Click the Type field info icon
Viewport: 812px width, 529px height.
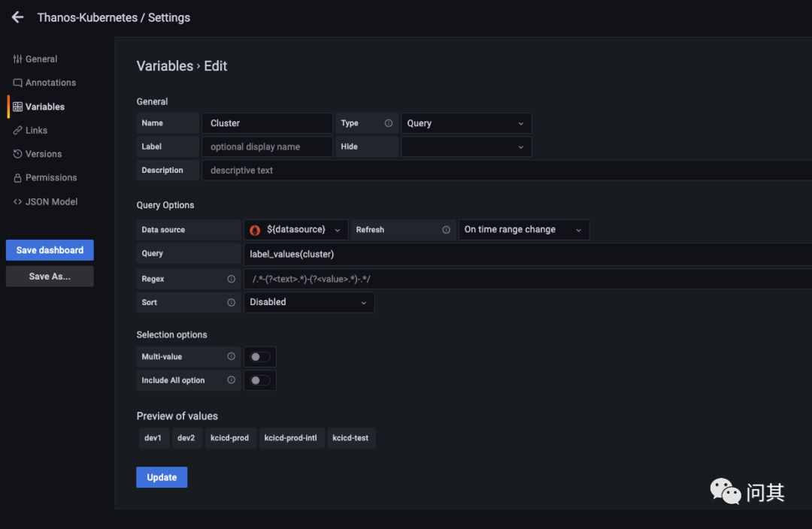pyautogui.click(x=389, y=123)
